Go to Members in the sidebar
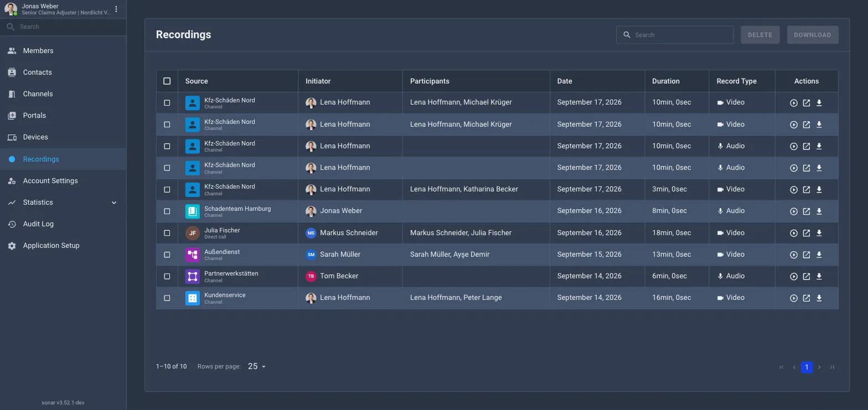This screenshot has height=410, width=868. point(63,50)
